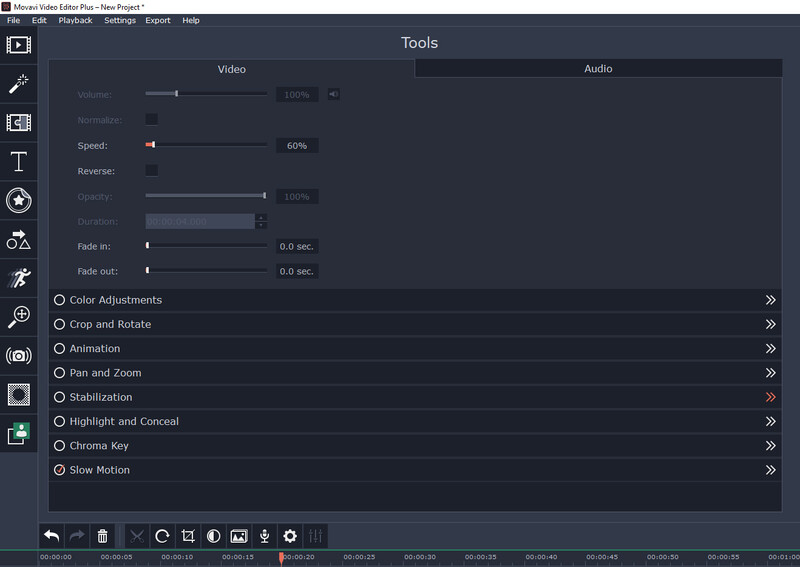This screenshot has width=800, height=567.
Task: Open the Transitions film strip icon
Action: tap(19, 123)
